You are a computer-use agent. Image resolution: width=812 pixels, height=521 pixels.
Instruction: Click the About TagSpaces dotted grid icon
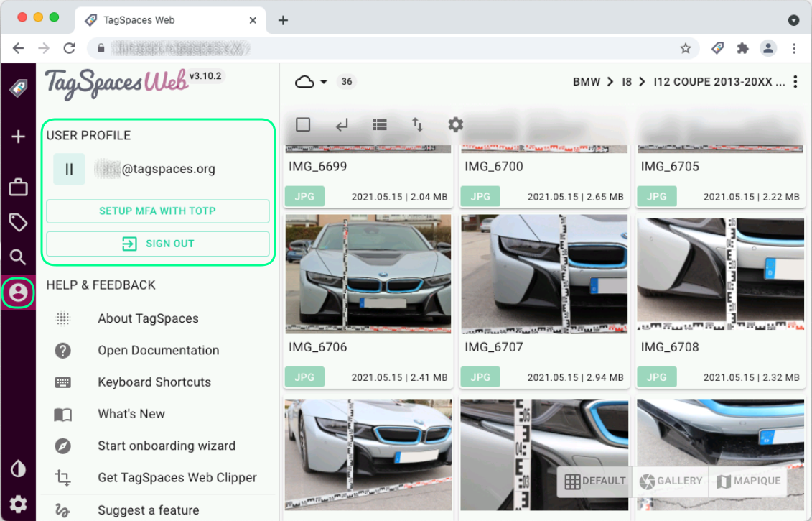(x=62, y=318)
